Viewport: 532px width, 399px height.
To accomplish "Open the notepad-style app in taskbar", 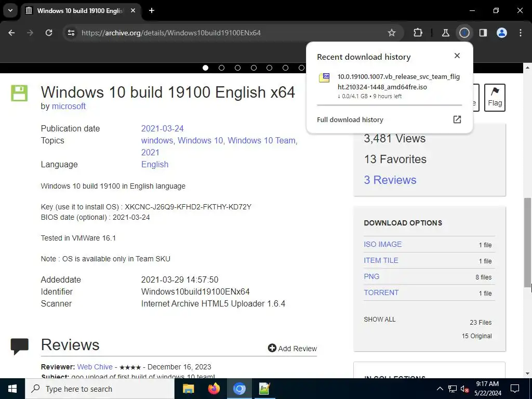I will (264, 389).
